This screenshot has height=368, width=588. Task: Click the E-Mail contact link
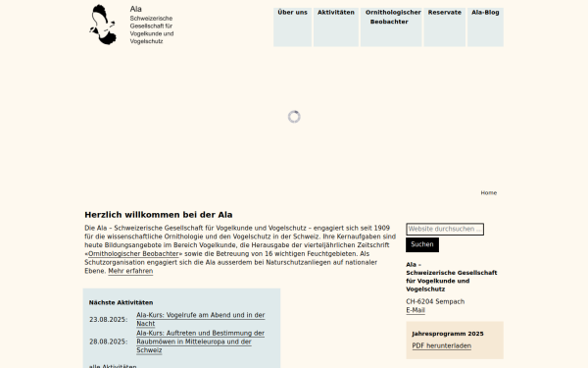pyautogui.click(x=416, y=310)
